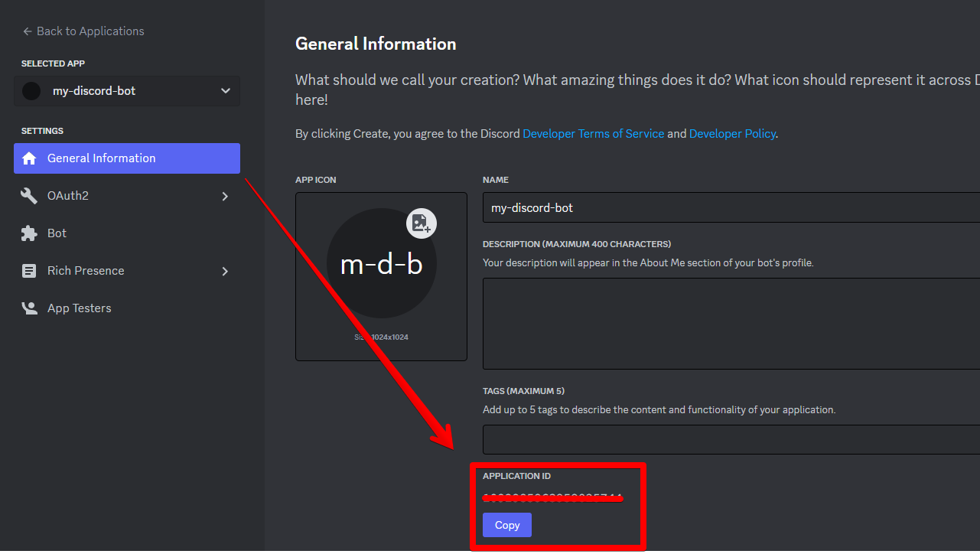Expand the Rich Presence chevron
The width and height of the screenshot is (980, 554).
[x=224, y=271]
